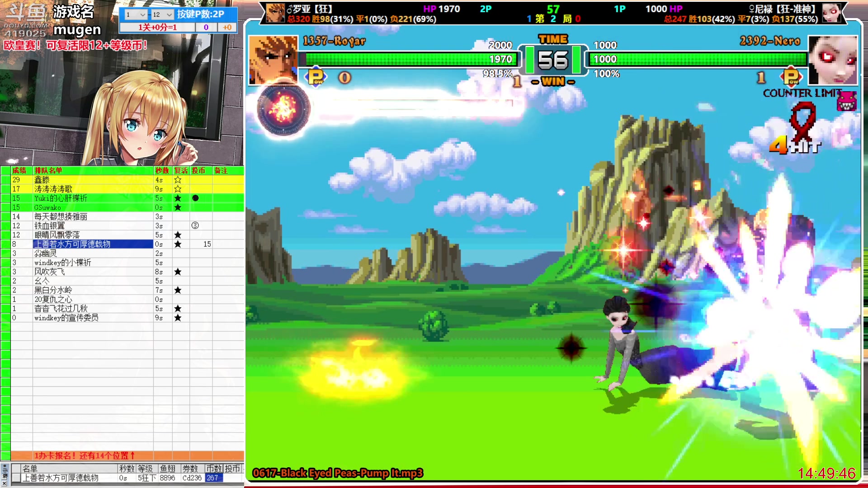Click the black star in the Yuki row
Screen dimensions: 868x488
(178, 198)
